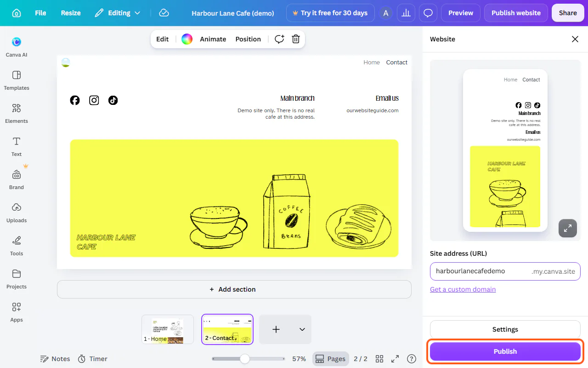588x368 pixels.
Task: Close the Website panel
Action: pyautogui.click(x=575, y=39)
